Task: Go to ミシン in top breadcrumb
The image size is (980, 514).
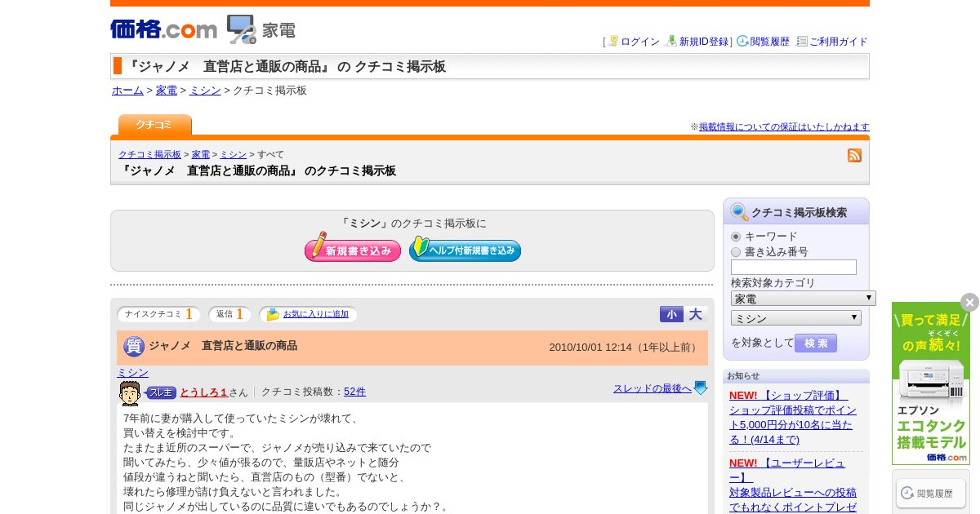Action: click(205, 91)
